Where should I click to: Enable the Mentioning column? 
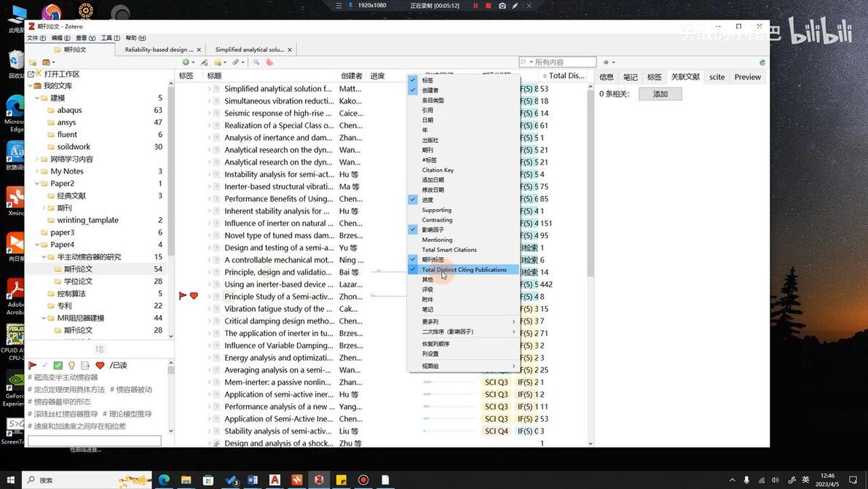coord(437,240)
